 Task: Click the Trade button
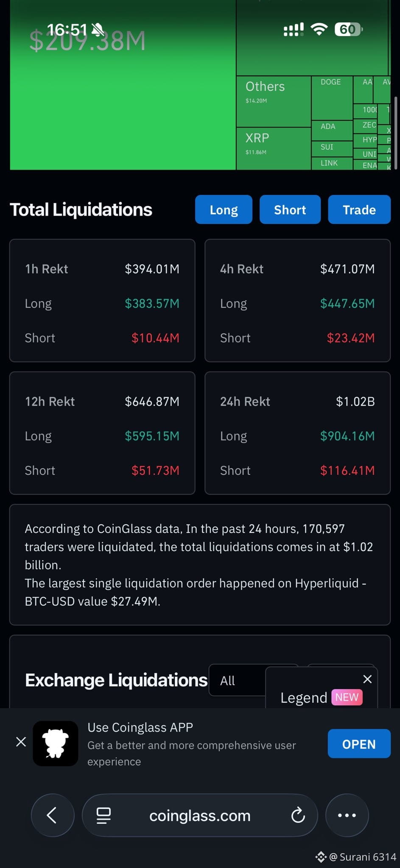tap(359, 209)
